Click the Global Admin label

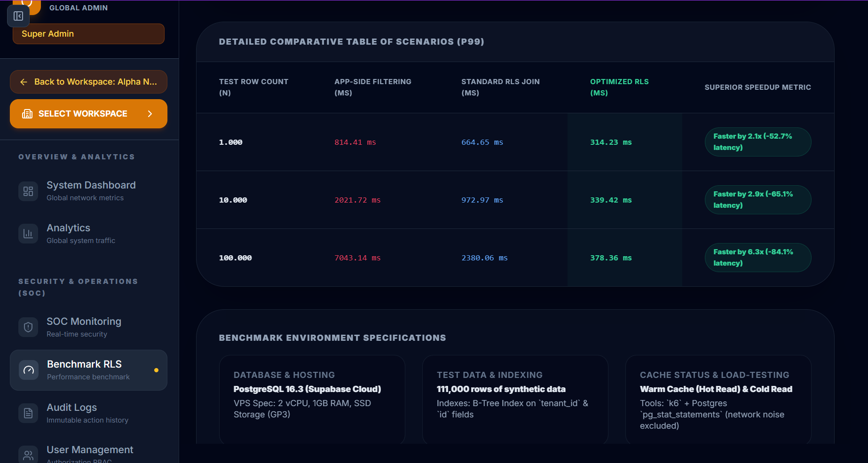79,8
